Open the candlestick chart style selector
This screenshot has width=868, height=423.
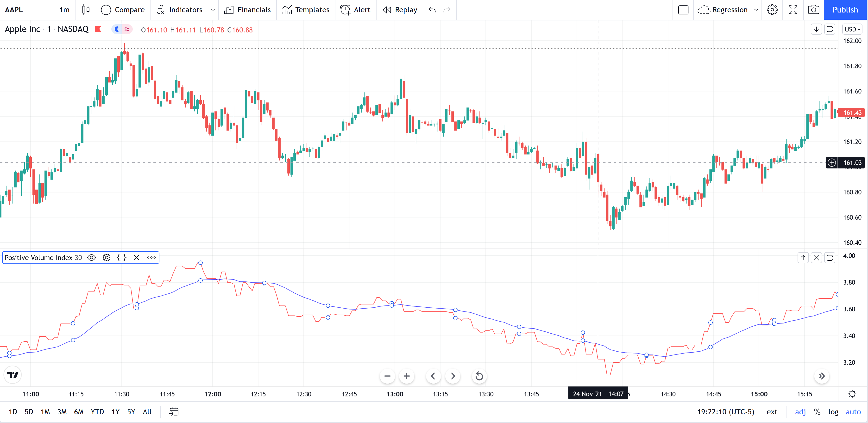pyautogui.click(x=86, y=10)
